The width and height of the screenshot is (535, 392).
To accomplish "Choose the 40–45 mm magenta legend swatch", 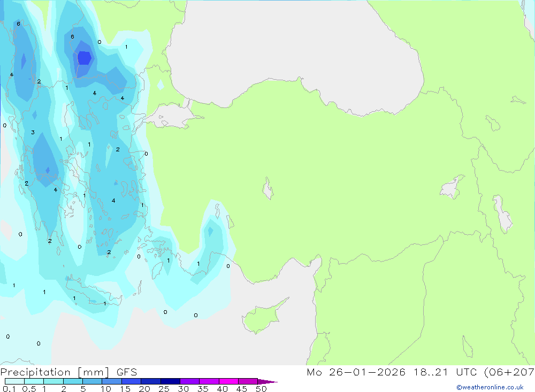I will [x=228, y=381].
